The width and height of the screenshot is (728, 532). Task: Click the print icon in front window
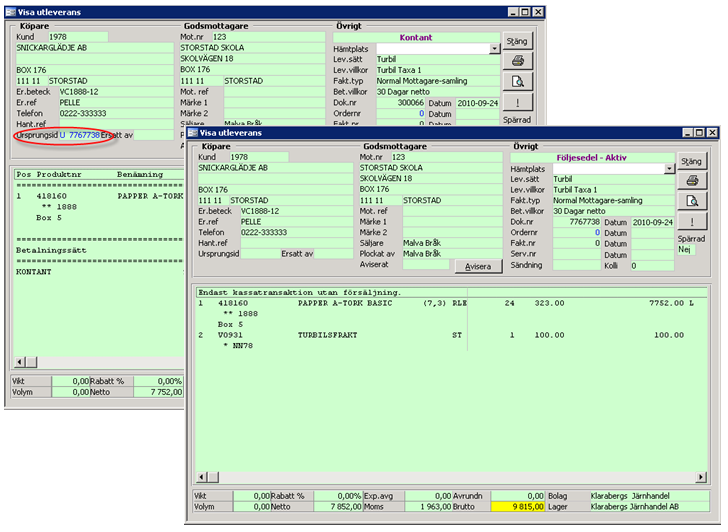click(692, 181)
